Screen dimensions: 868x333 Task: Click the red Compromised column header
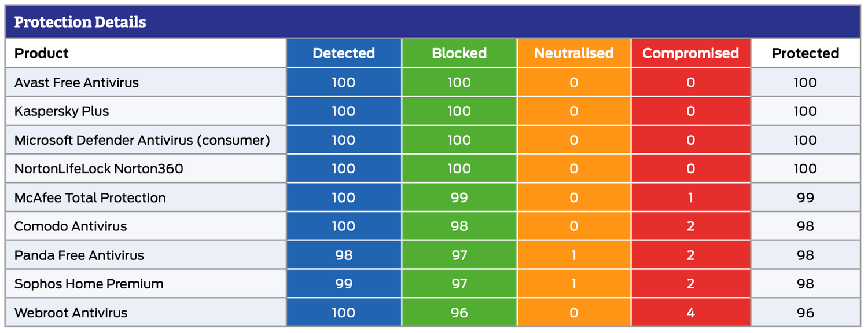click(x=690, y=53)
